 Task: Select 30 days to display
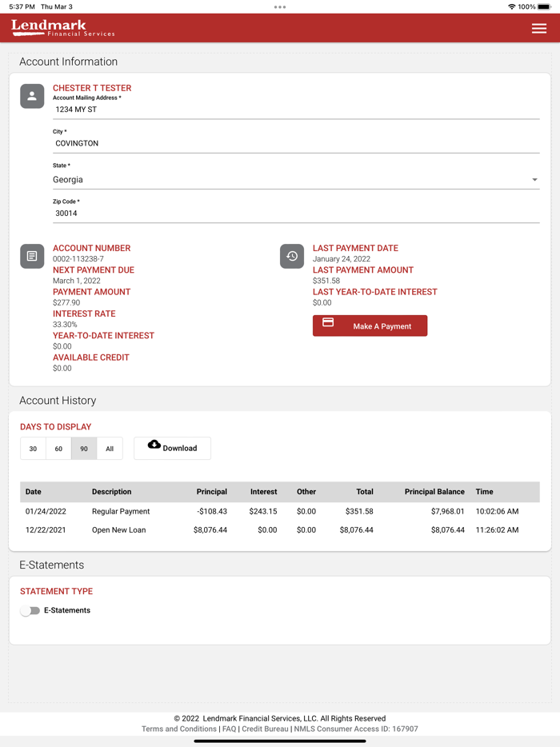[33, 449]
